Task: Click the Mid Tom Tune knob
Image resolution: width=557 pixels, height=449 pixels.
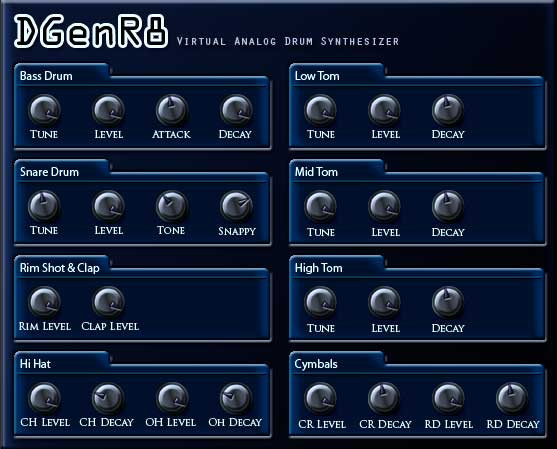Action: (320, 206)
